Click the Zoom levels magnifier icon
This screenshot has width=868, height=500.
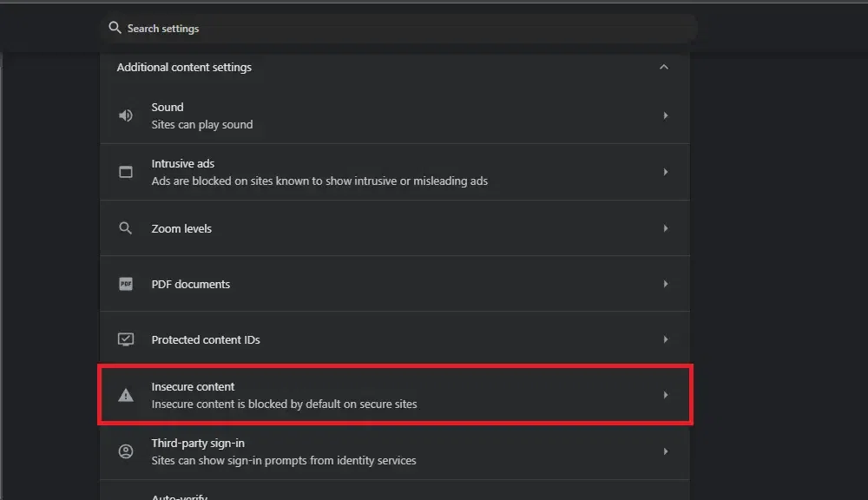126,228
